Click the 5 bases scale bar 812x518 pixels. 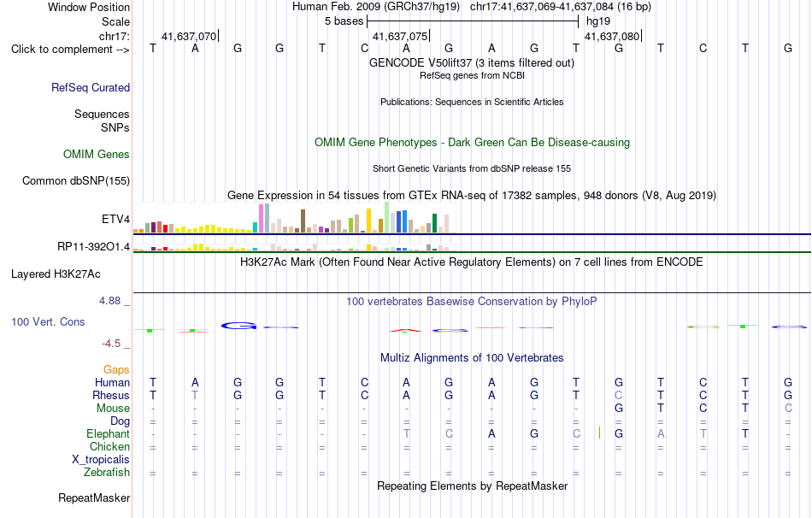(473, 21)
